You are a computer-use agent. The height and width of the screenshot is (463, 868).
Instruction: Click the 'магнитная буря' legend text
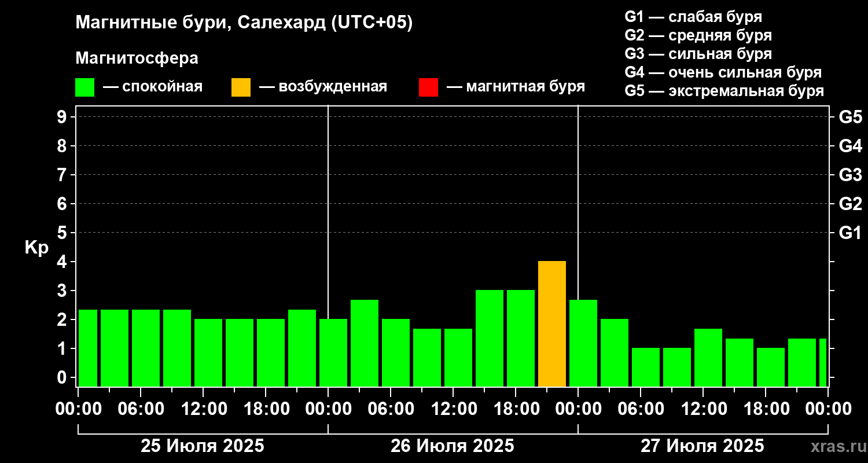(x=525, y=87)
